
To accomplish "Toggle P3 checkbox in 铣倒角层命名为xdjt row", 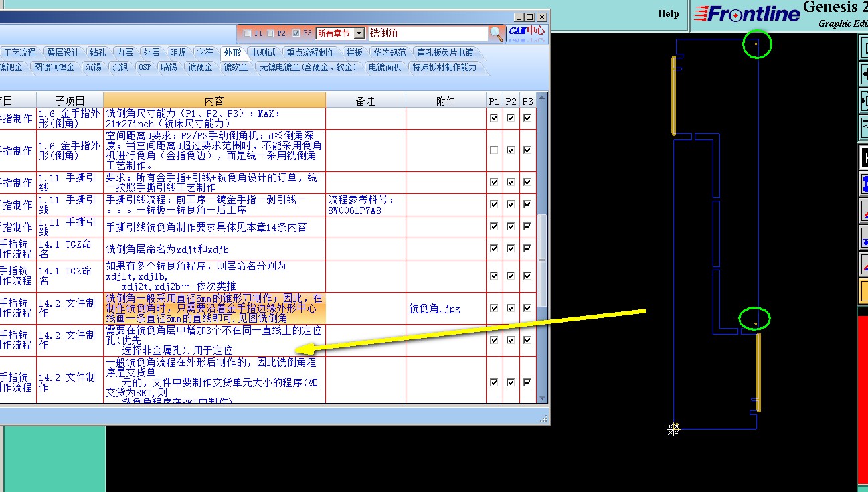I will [x=527, y=248].
